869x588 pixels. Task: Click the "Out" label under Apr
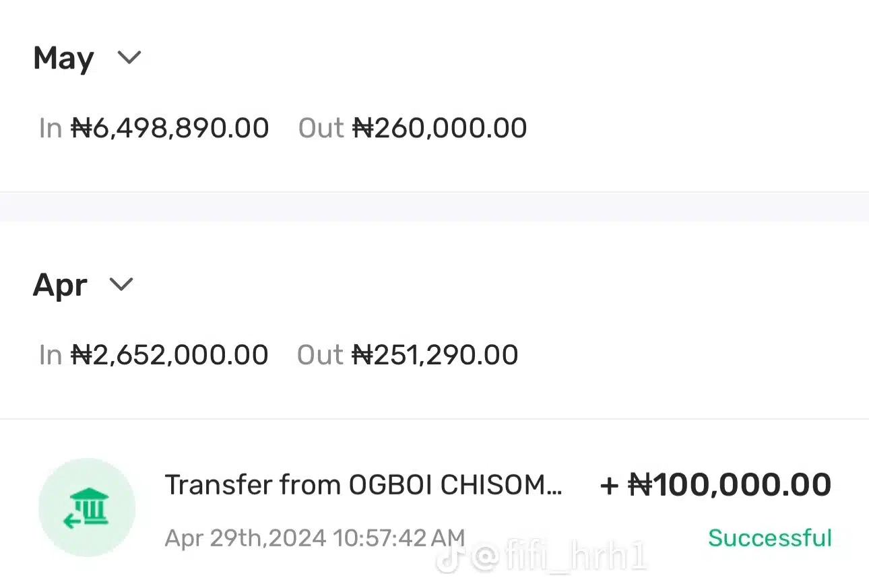click(319, 355)
